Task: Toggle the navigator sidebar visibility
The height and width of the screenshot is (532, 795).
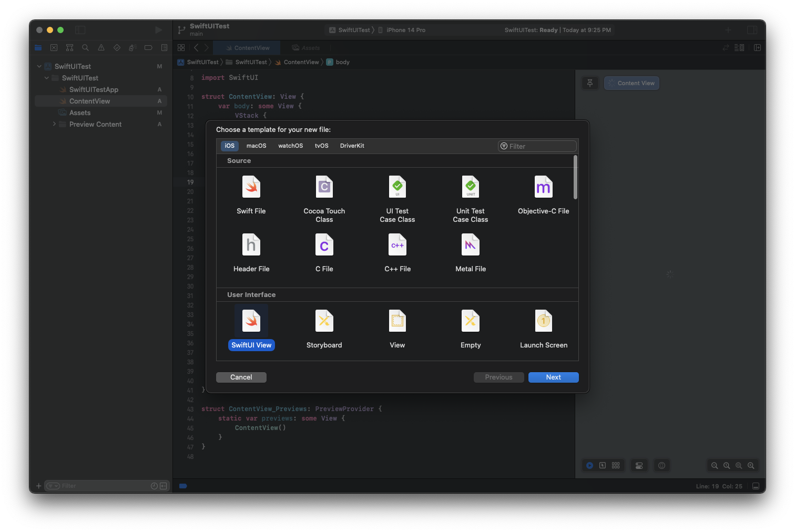Action: pos(80,30)
